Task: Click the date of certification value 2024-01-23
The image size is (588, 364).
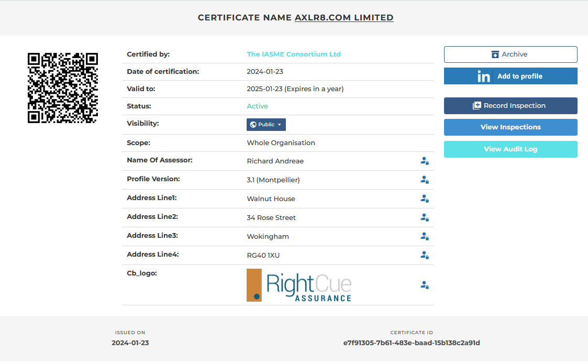Action: [x=265, y=71]
